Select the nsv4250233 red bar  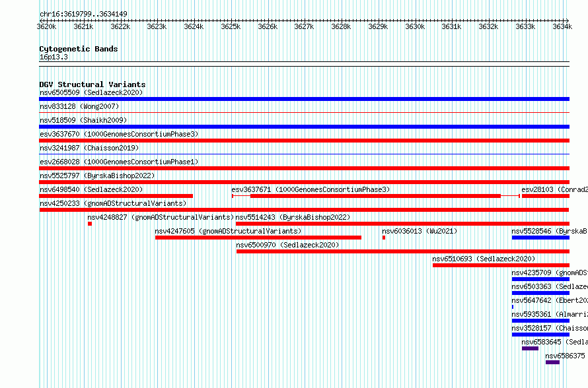(304, 210)
